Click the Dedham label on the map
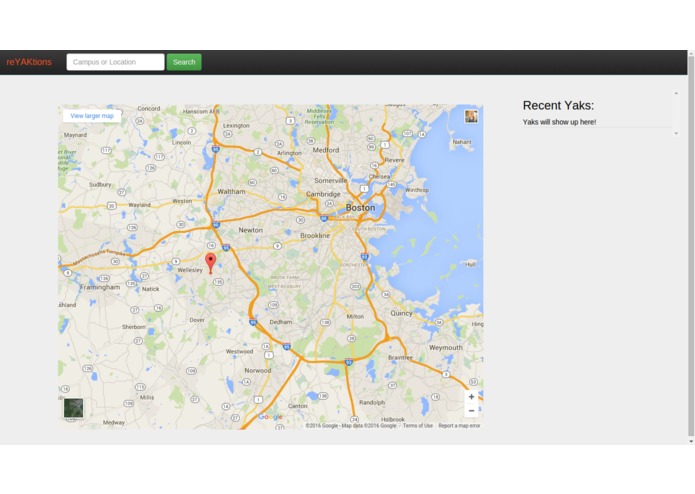The width and height of the screenshot is (695, 494). tap(281, 322)
